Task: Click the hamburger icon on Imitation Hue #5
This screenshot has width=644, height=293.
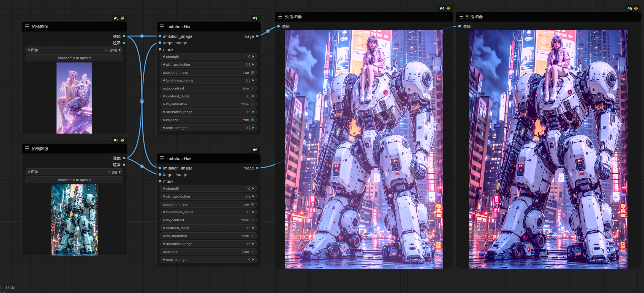Action: (x=162, y=158)
